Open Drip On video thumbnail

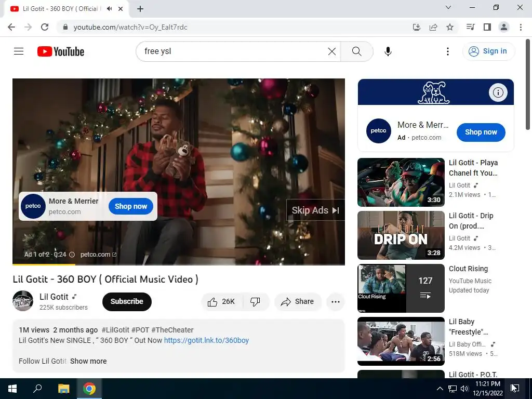[401, 235]
